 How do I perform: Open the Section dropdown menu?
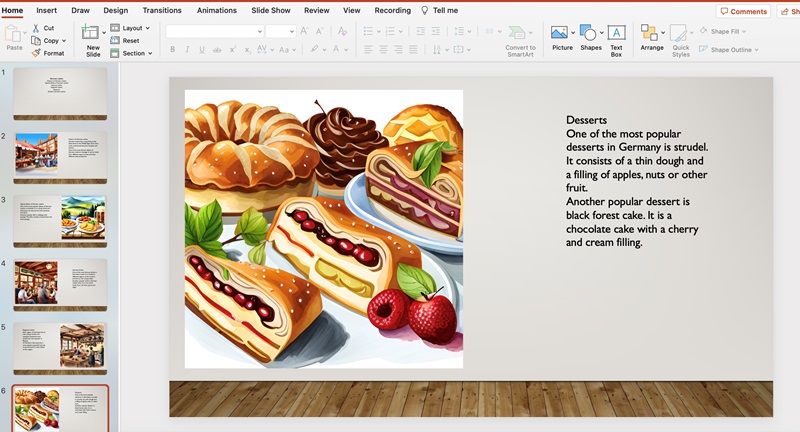[x=133, y=53]
